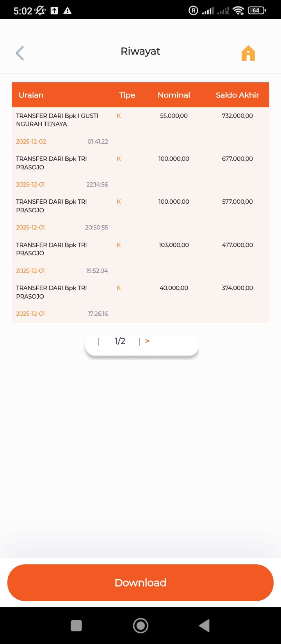This screenshot has height=644, width=281.
Task: Select the 103.000,00 nominal transaction
Action: click(140, 258)
